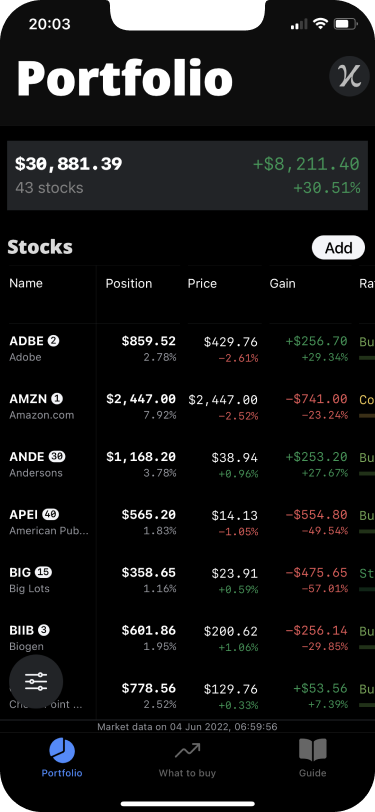Open the profile avatar icon
Screen dimensions: 375x812
pos(350,76)
